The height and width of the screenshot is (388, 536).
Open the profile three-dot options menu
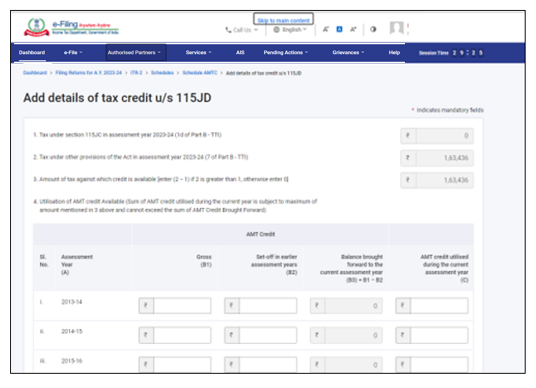click(x=408, y=29)
